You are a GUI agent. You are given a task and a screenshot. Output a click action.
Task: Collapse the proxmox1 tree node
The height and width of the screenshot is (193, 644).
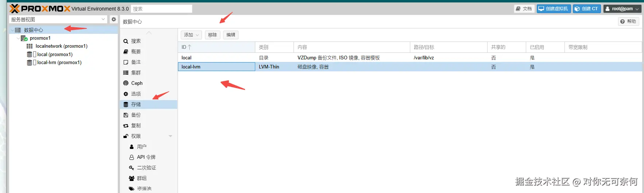coord(18,38)
